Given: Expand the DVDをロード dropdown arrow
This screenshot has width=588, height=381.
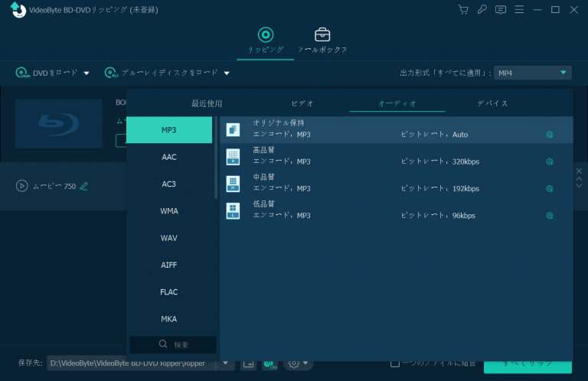Looking at the screenshot, I should pos(87,73).
